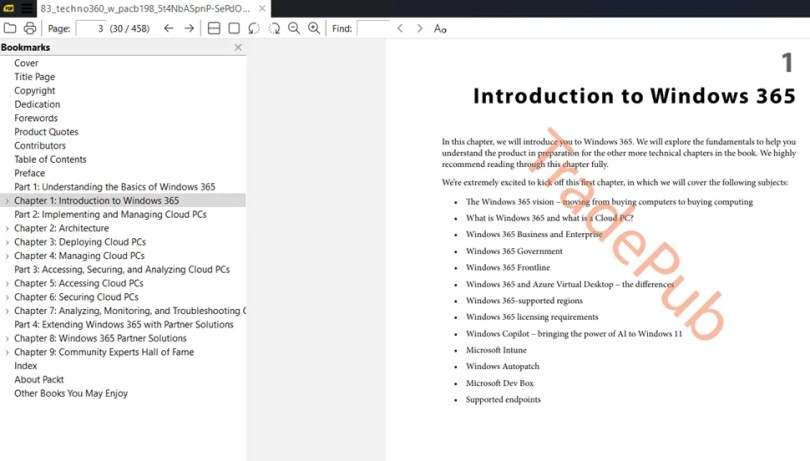Expand Chapter 5: Accessing Cloud PCs chevron
The image size is (810, 461).
[x=7, y=283]
